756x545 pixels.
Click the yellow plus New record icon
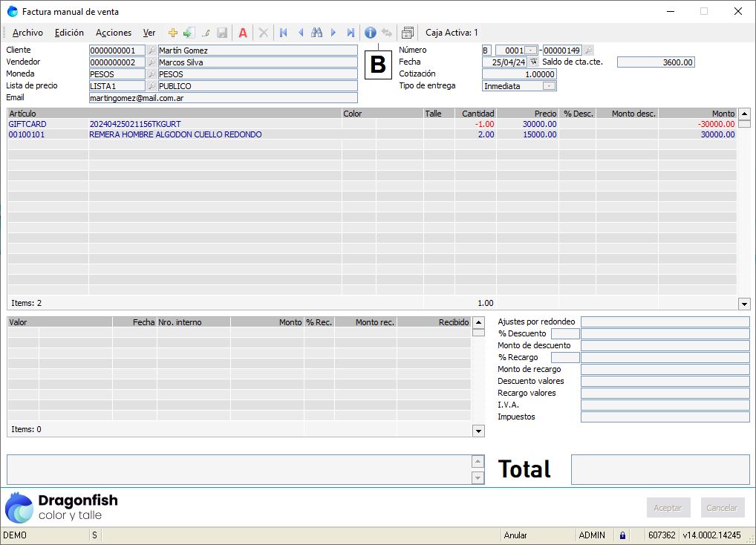point(172,33)
